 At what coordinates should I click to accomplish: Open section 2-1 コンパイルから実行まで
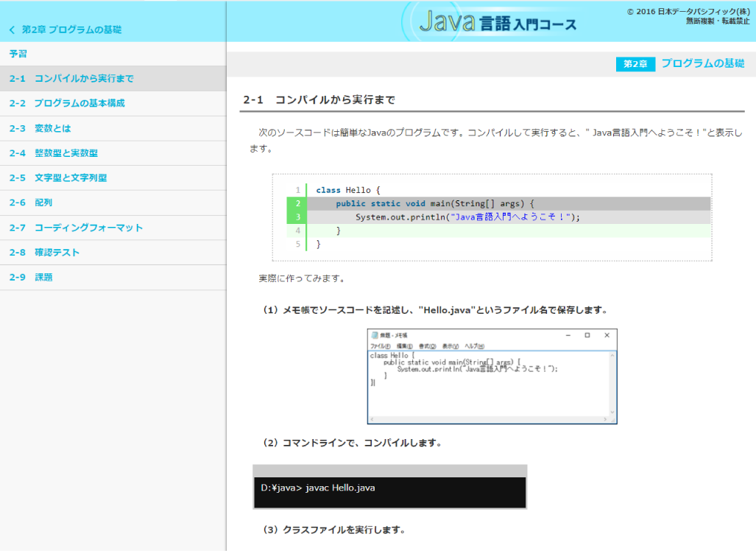click(113, 79)
